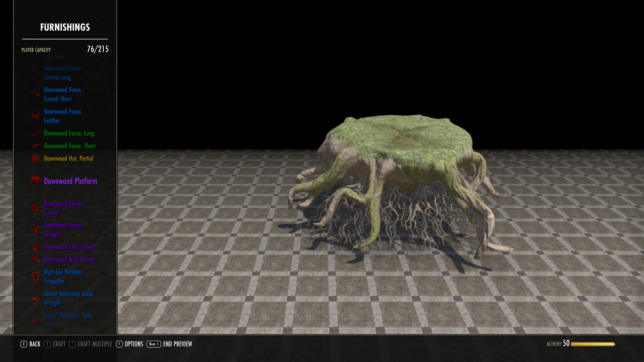Image resolution: width=644 pixels, height=362 pixels.
Task: Select Dawnwood Fence, Short list entry
Action: (70, 146)
